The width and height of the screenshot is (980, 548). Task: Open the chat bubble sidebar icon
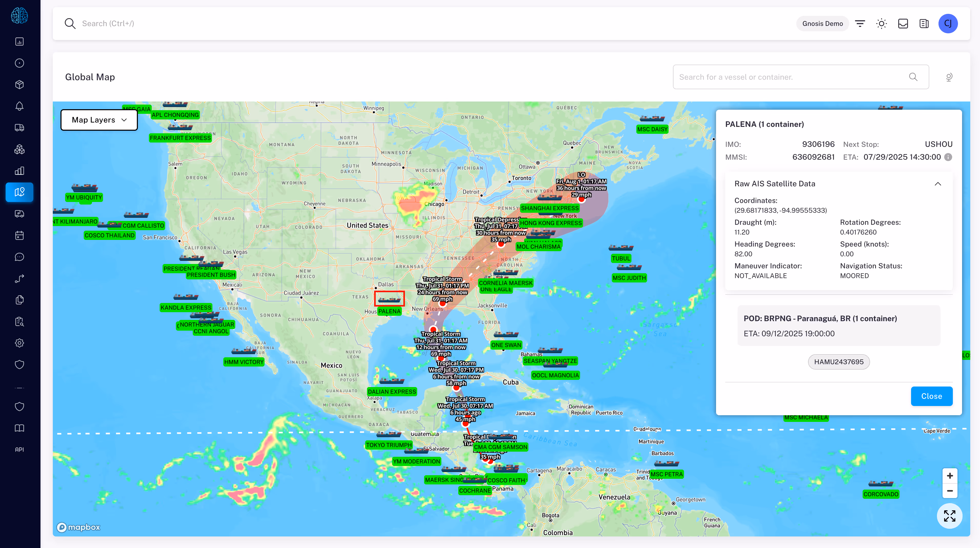pos(19,257)
